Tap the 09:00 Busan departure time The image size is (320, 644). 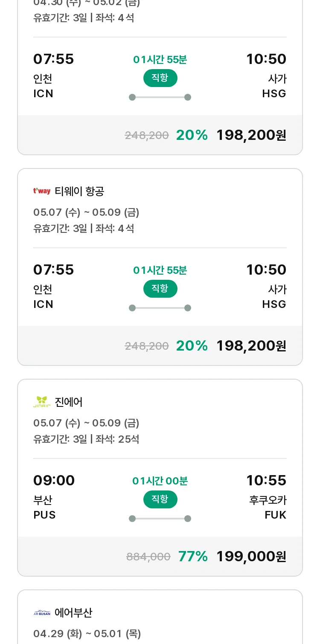[54, 481]
